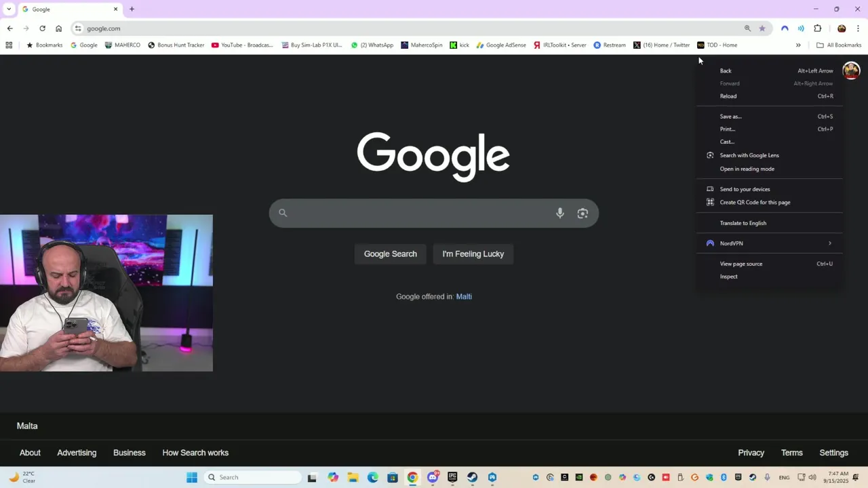Open the Home page icon in toolbar

point(58,28)
